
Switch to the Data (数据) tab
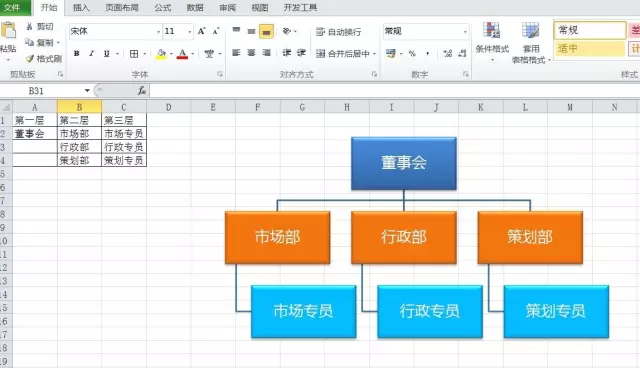point(195,7)
